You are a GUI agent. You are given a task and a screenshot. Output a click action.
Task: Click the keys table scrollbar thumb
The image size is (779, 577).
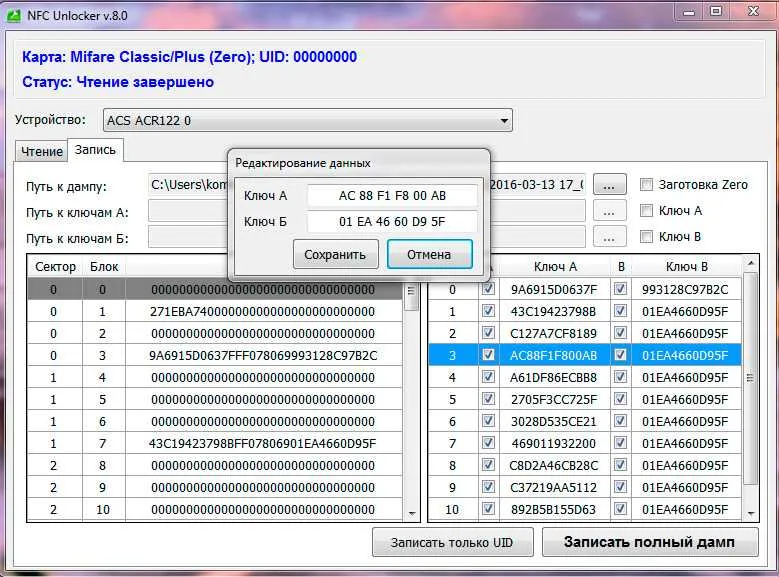[x=750, y=378]
